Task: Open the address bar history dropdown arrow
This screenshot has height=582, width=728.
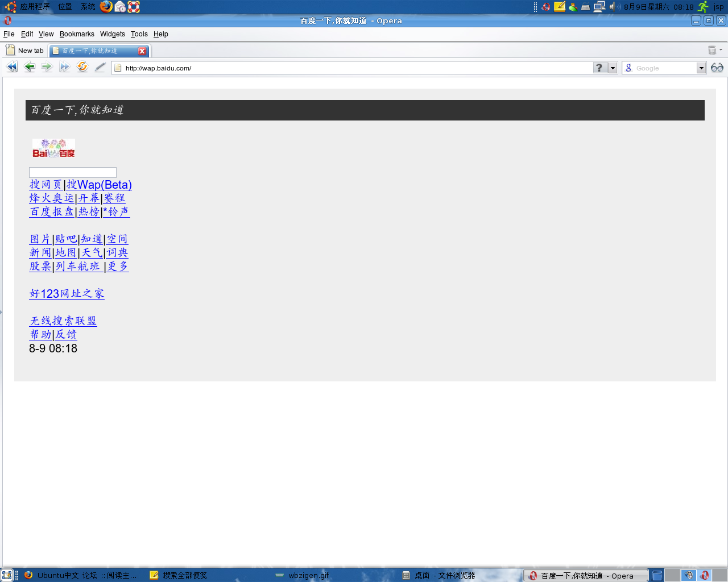Action: point(613,68)
